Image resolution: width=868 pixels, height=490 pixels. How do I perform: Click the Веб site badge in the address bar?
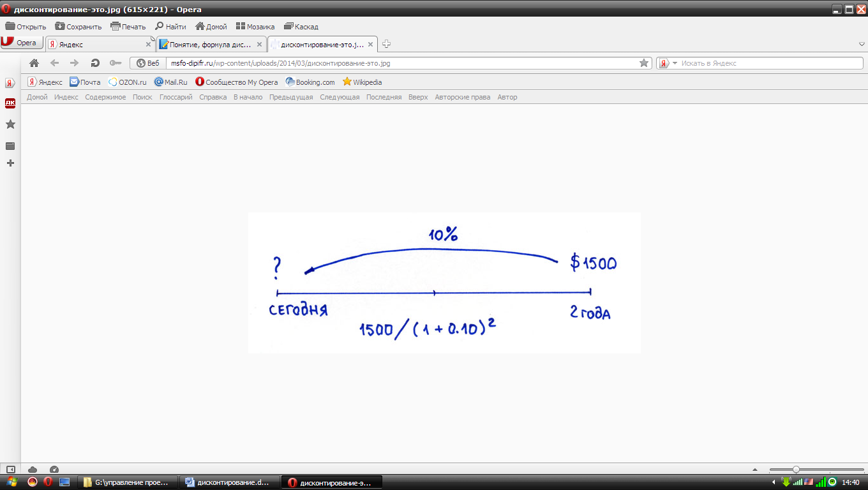point(148,63)
